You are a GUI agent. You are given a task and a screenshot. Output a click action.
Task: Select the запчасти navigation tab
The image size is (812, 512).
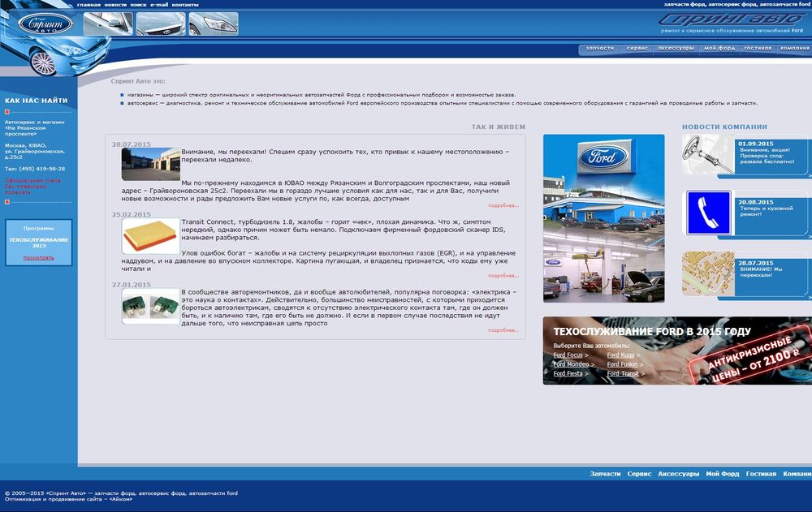(599, 48)
